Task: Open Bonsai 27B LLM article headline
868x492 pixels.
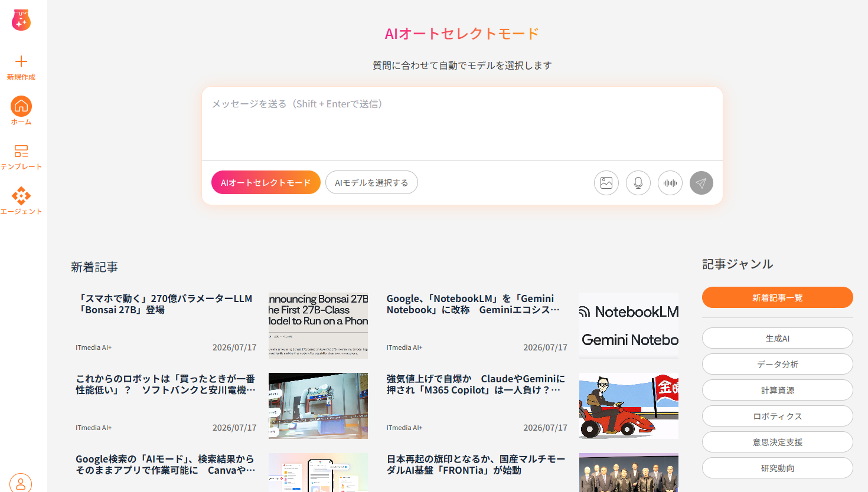Action: 164,304
